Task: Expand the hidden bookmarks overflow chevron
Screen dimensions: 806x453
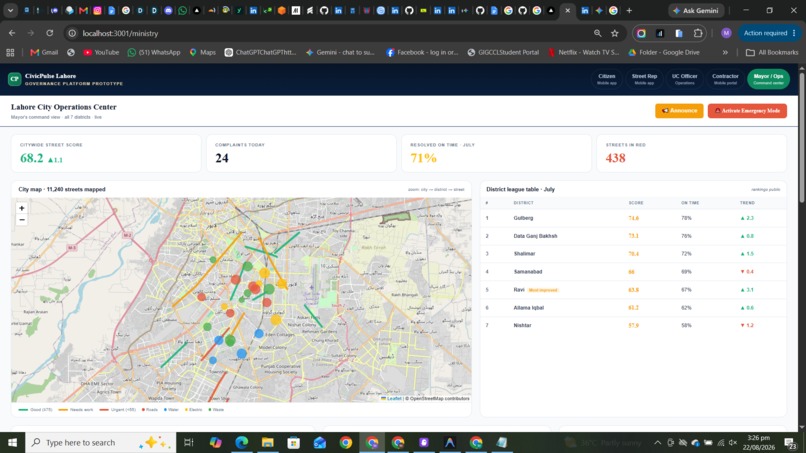Action: 725,52
